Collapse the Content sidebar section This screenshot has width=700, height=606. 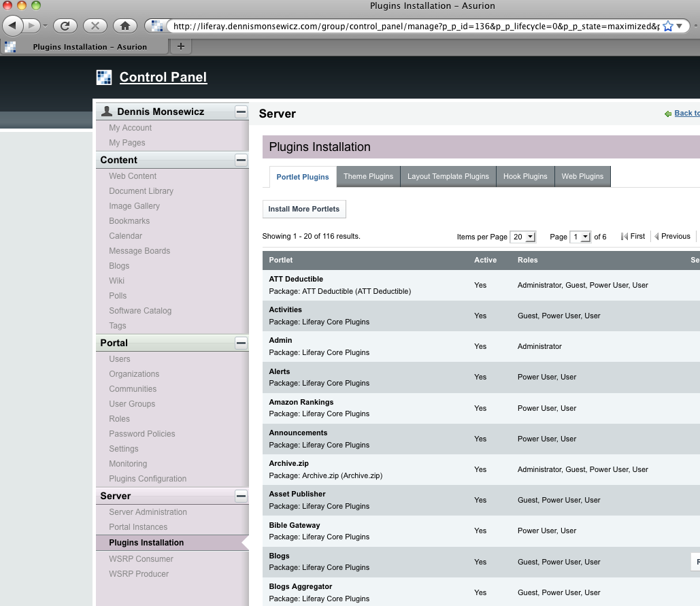point(241,160)
